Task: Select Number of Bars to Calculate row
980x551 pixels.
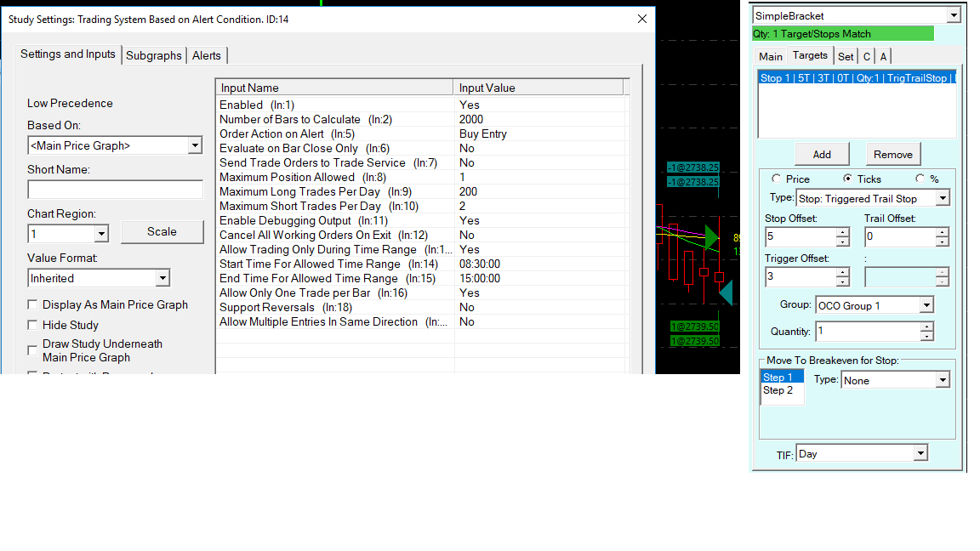Action: coord(421,119)
